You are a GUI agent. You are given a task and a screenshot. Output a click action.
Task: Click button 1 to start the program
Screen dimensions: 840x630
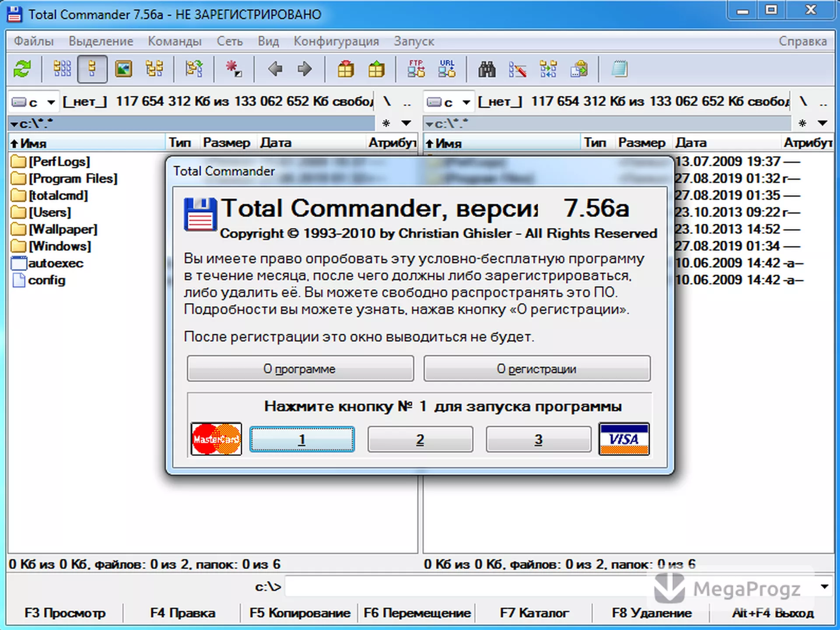point(302,439)
